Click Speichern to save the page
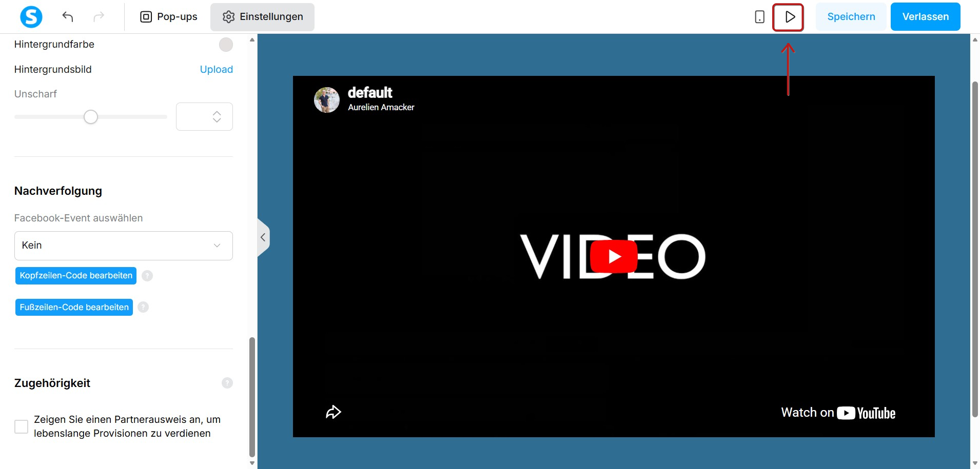This screenshot has height=469, width=980. point(851,17)
